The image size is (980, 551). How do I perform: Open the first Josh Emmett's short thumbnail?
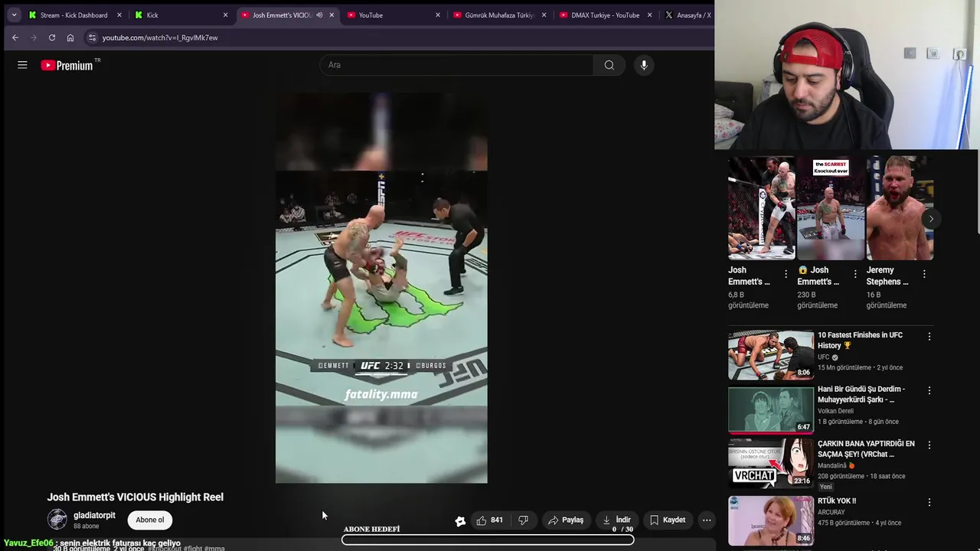pyautogui.click(x=762, y=208)
